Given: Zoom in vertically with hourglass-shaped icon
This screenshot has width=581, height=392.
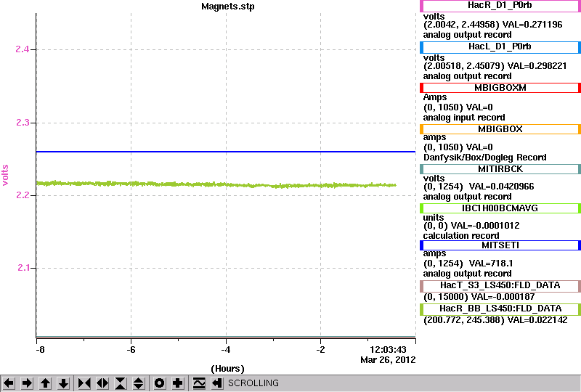Looking at the screenshot, I should tap(121, 383).
